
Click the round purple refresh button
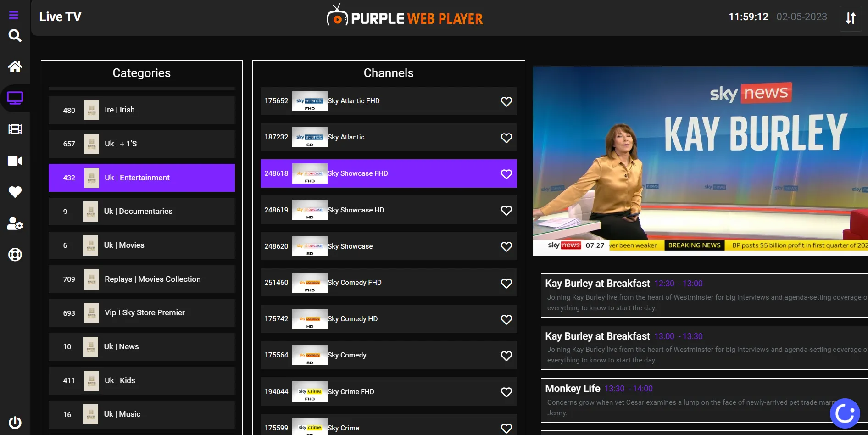pos(845,413)
